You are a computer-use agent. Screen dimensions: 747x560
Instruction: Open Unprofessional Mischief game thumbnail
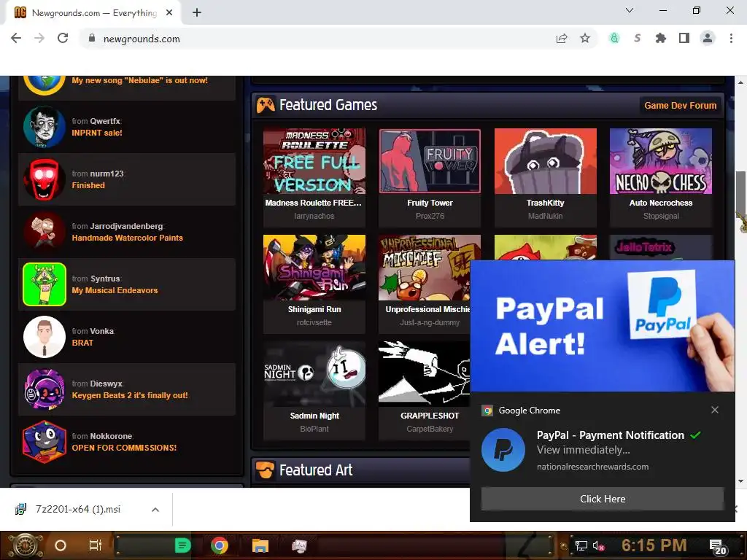point(424,268)
